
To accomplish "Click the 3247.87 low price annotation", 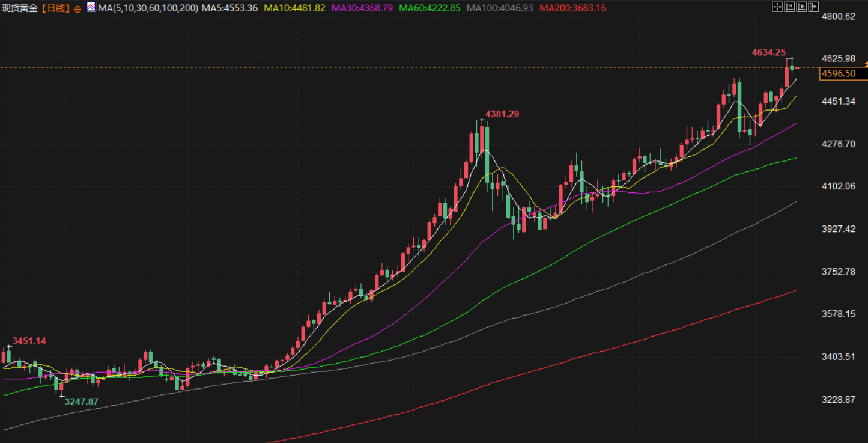I will [x=82, y=402].
